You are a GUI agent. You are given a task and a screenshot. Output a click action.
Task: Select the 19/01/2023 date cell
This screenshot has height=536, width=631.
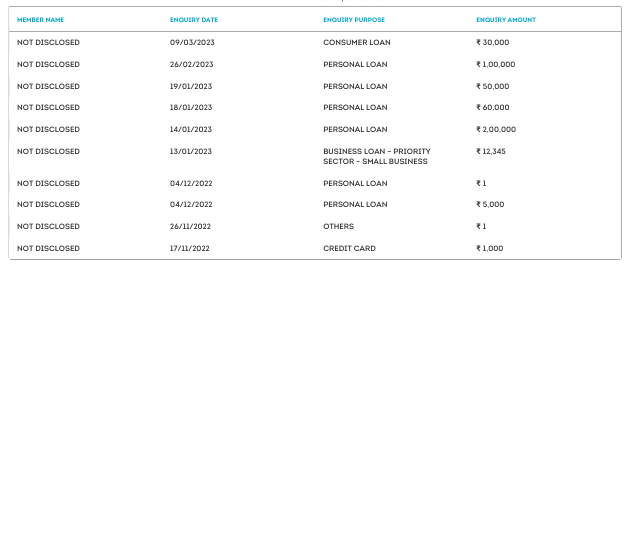click(x=191, y=87)
